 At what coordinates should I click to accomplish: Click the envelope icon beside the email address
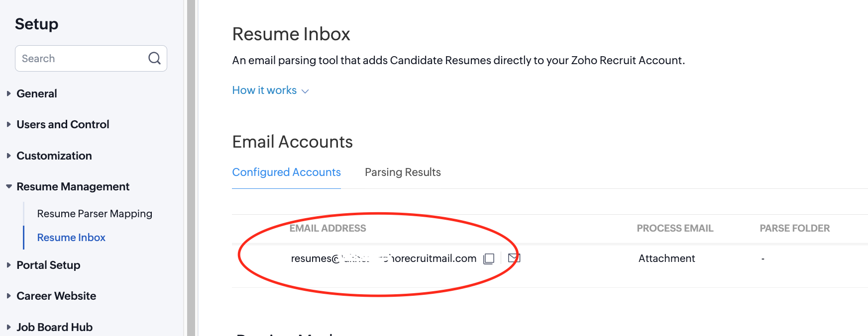[514, 258]
